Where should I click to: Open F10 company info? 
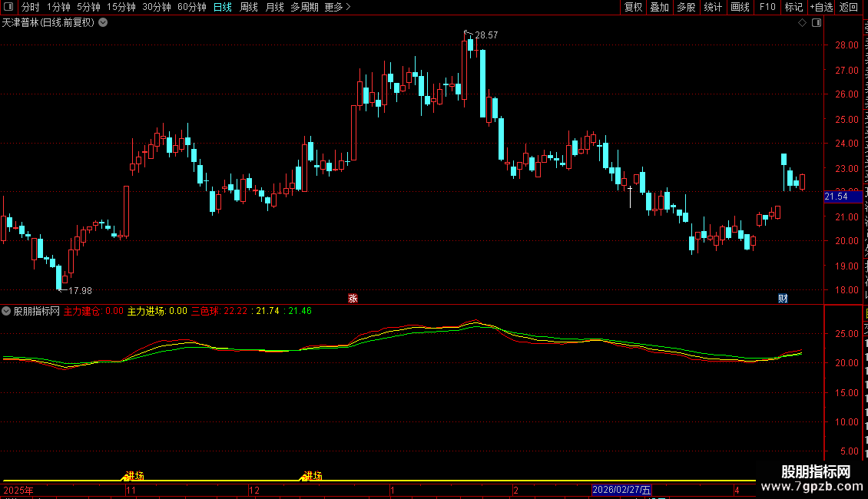tap(767, 7)
